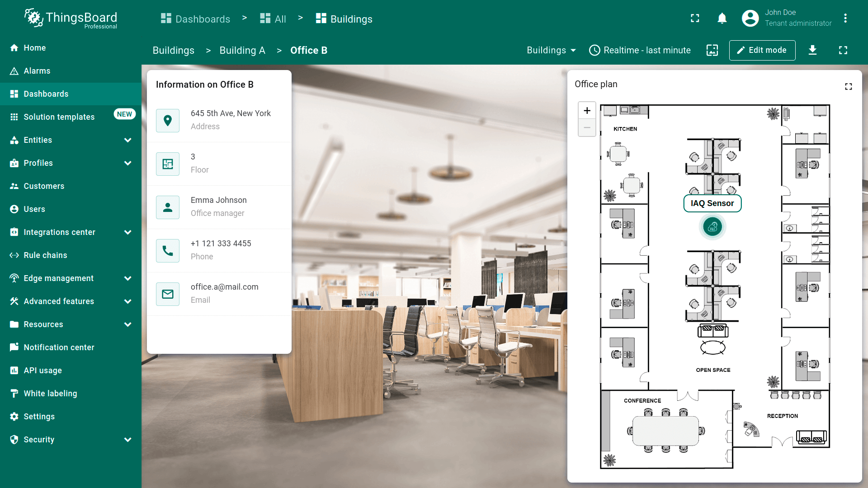Expand the Integrations center menu
This screenshot has width=868, height=488.
127,232
